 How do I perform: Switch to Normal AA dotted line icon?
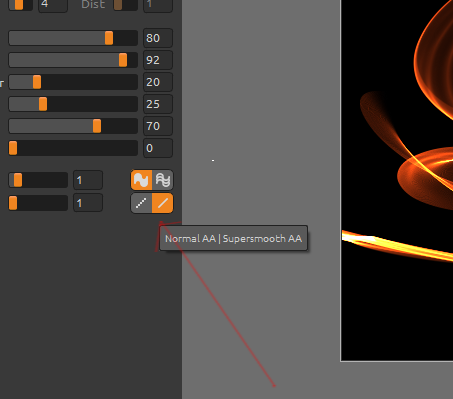point(141,203)
